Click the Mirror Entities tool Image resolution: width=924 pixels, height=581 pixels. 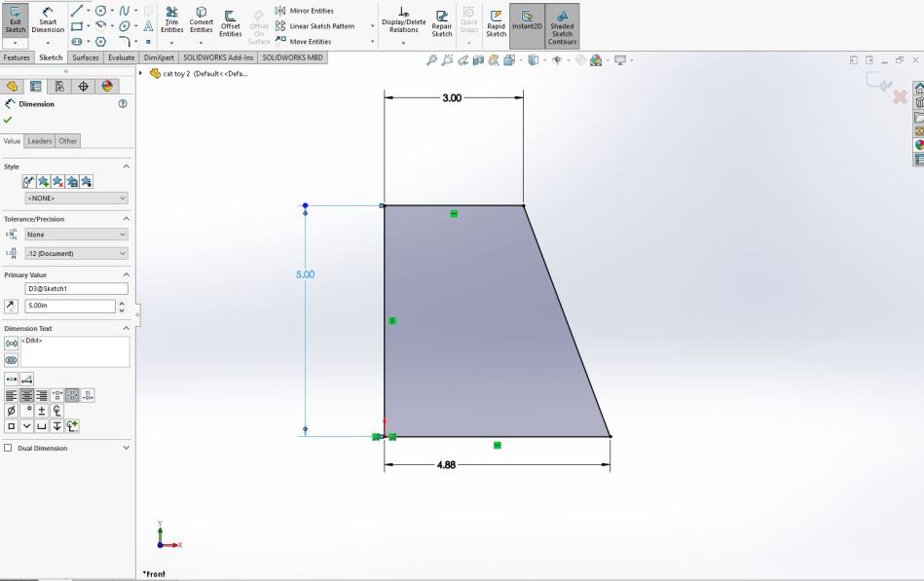coord(311,11)
